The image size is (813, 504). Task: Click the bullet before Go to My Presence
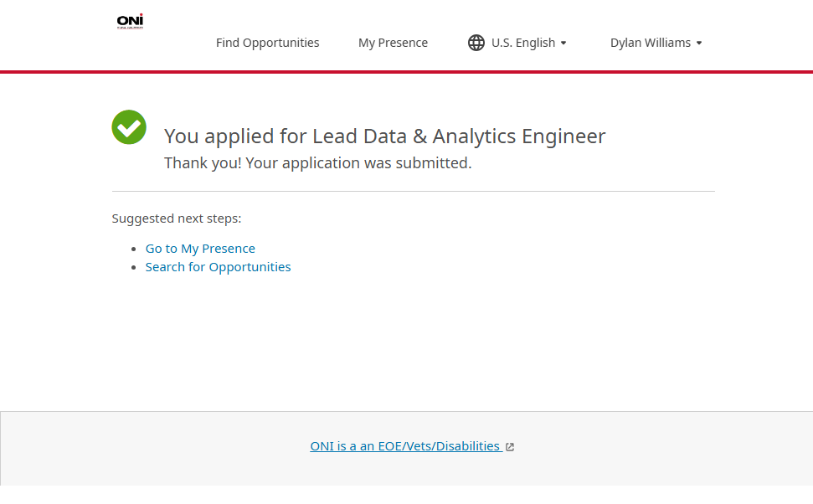[134, 249]
